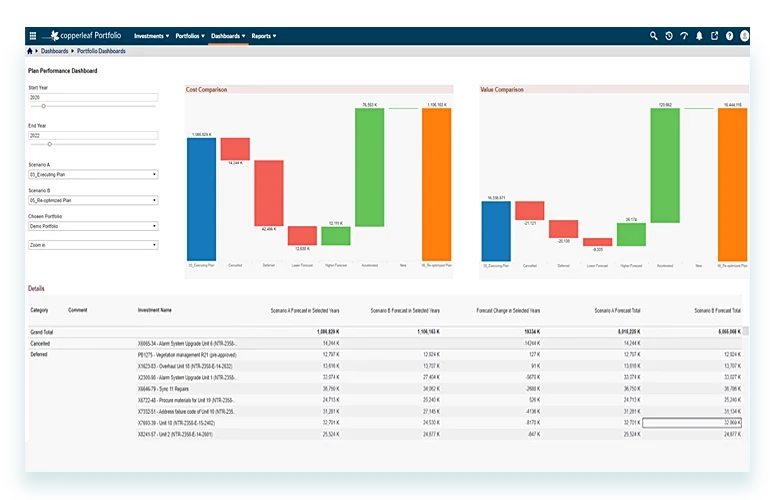Click the Start Year slider handle
The height and width of the screenshot is (500, 775).
coord(43,106)
